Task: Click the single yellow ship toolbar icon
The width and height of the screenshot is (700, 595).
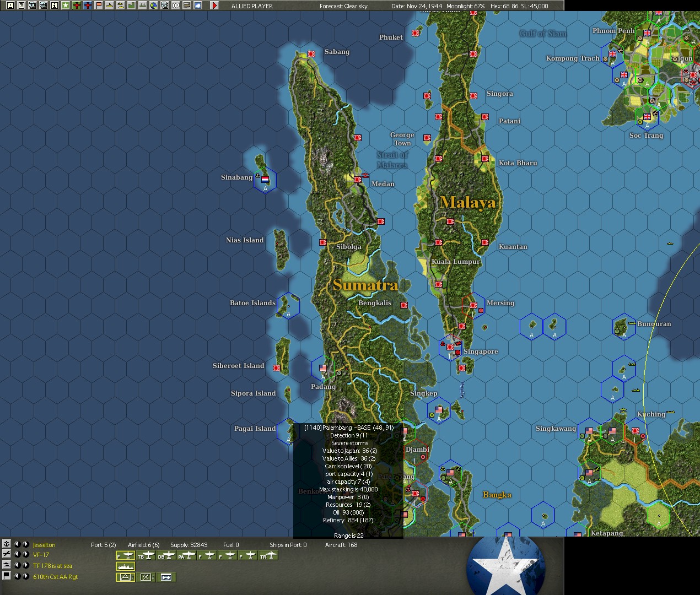Action: (110, 6)
